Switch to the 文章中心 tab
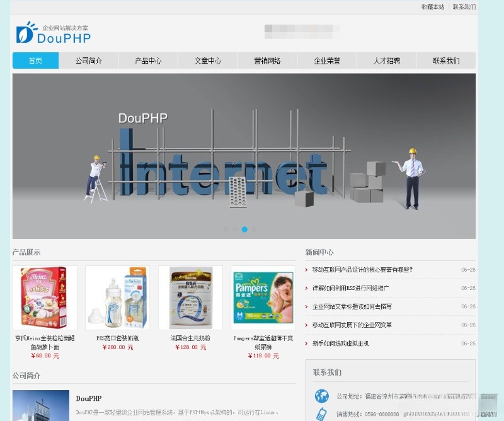504x421 pixels. (208, 61)
